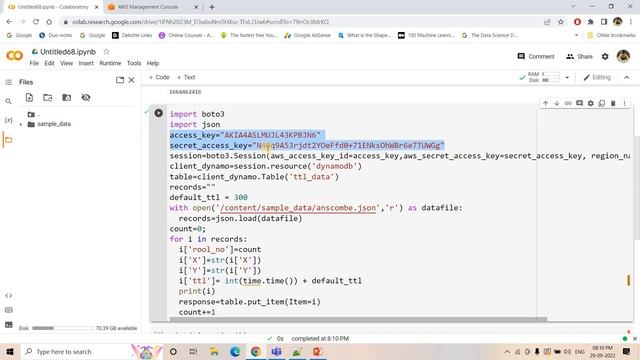Open the search sidebar icon
Viewport: 640px width, 360px height.
8,101
